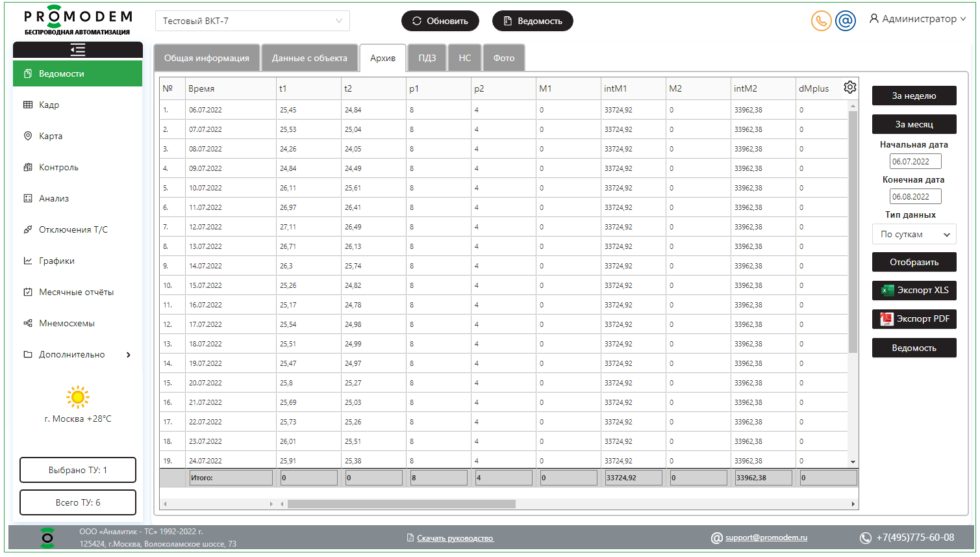The image size is (980, 557).
Task: Click the vertical table scrollbar thumb
Action: pyautogui.click(x=853, y=232)
